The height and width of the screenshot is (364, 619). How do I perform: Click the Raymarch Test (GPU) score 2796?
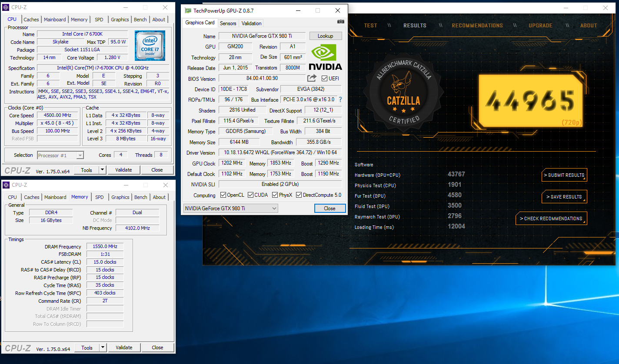point(455,216)
